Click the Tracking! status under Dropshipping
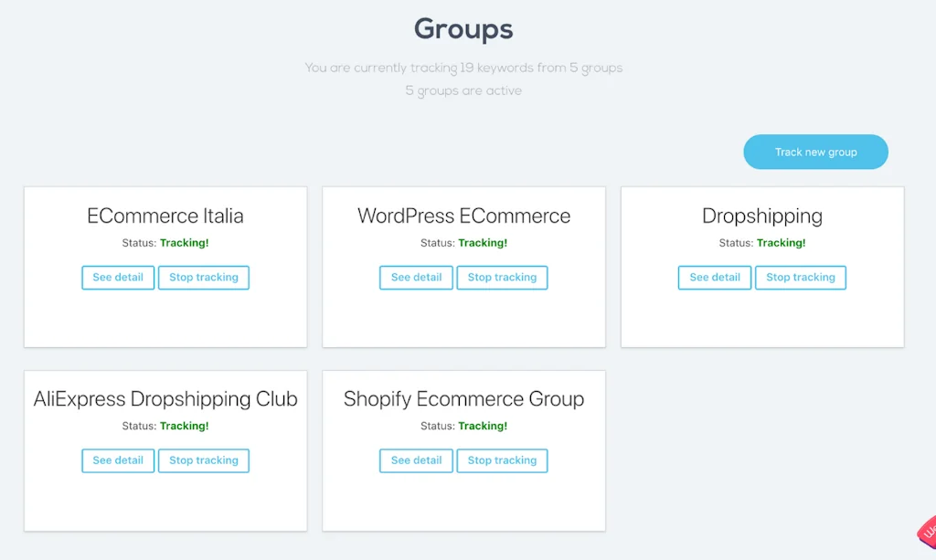The height and width of the screenshot is (560, 936). 781,243
